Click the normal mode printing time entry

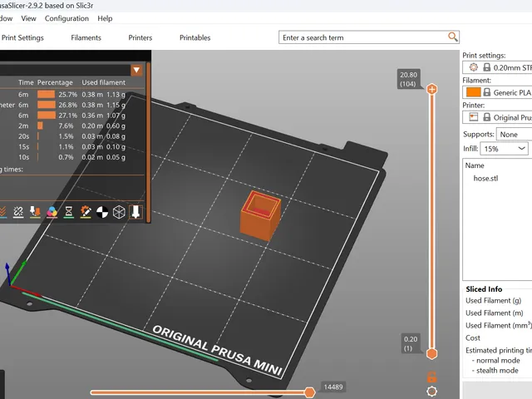[497, 360]
